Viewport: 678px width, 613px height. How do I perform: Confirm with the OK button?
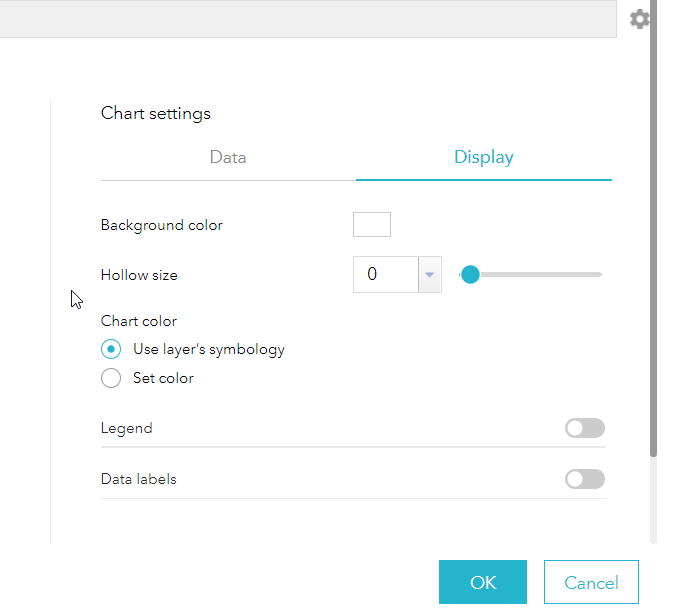click(483, 582)
